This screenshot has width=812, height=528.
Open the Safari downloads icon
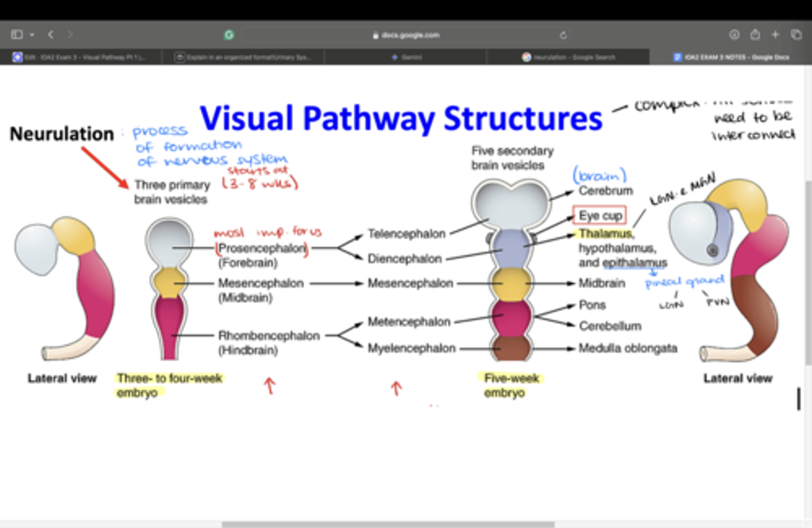(734, 35)
